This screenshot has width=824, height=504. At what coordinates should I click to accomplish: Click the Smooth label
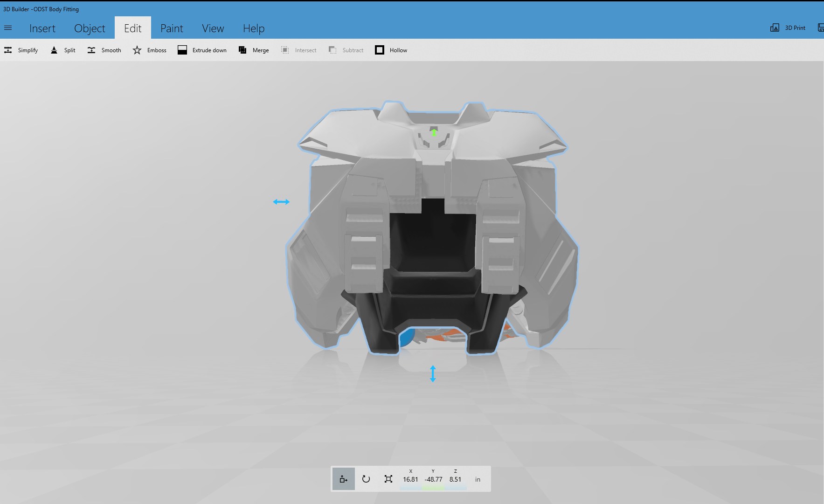pyautogui.click(x=111, y=50)
